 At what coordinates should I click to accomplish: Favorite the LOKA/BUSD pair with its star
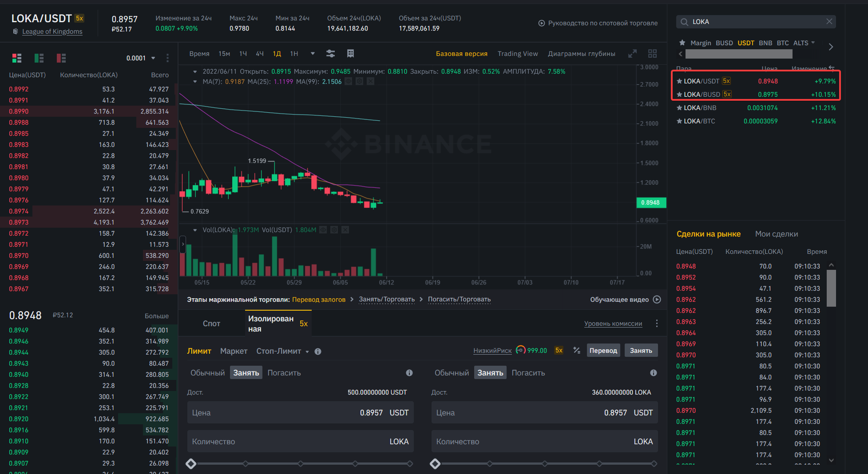click(x=679, y=95)
